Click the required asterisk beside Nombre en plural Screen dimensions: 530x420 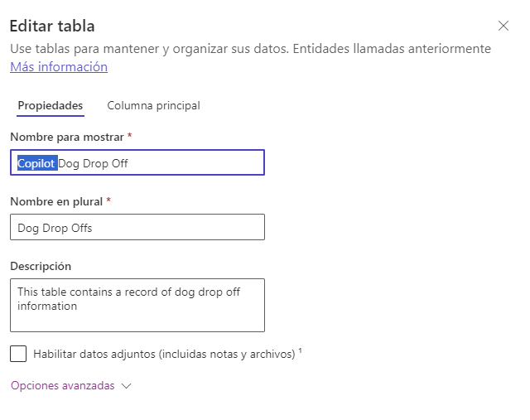tap(108, 200)
